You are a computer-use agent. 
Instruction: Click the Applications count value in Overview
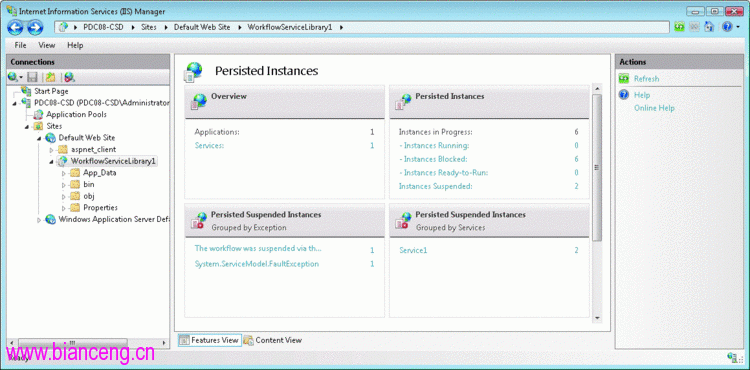(x=372, y=132)
